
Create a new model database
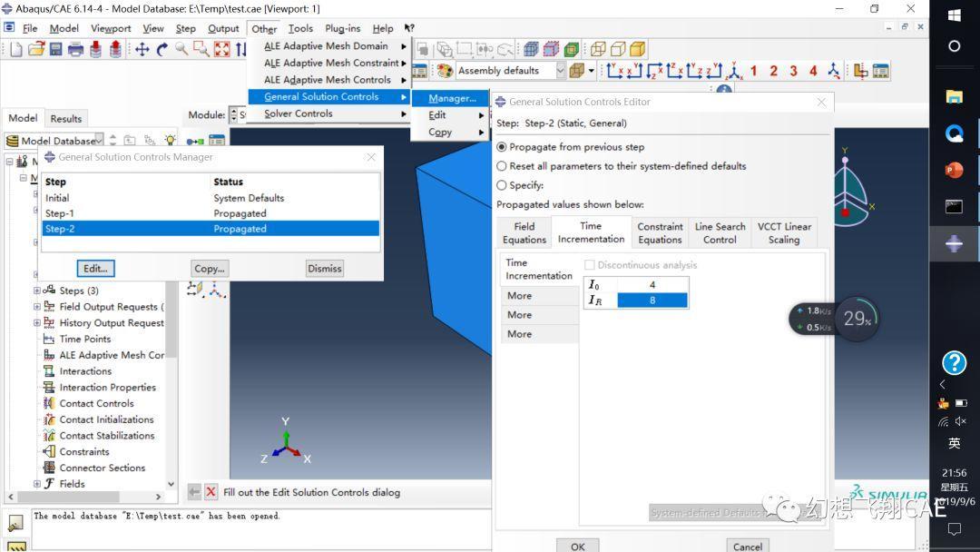(16, 49)
